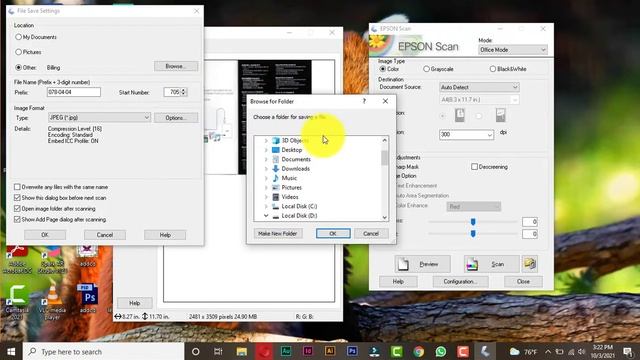
Task: Uncheck Show Add Page dialog after scanning
Action: (17, 219)
